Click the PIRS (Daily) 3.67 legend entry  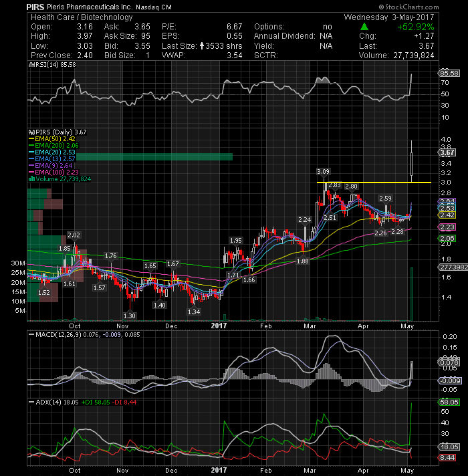(x=61, y=132)
